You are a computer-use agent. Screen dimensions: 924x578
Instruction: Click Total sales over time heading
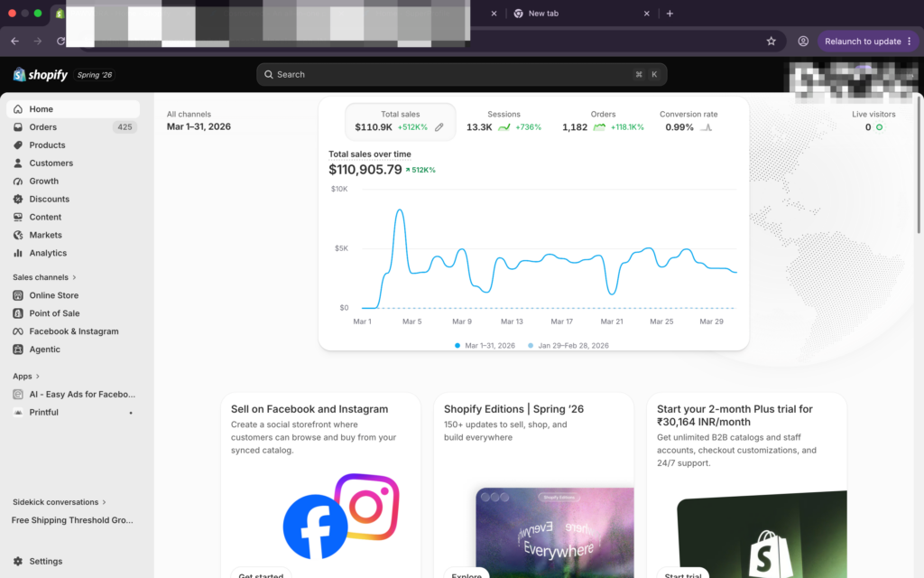[x=369, y=154]
